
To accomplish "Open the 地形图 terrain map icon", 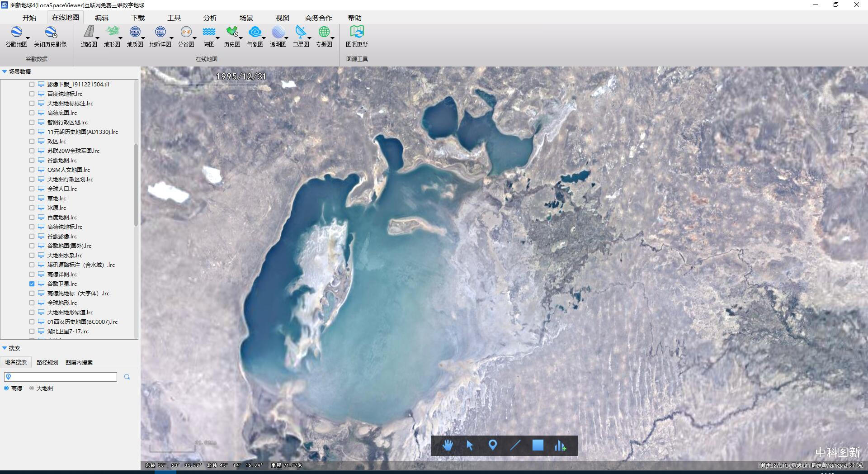I will pos(112,32).
